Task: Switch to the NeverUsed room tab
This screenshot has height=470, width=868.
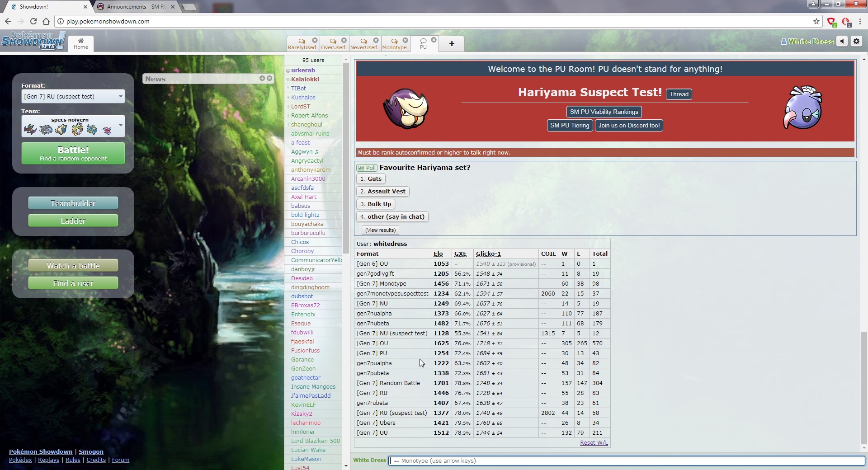Action: tap(363, 44)
